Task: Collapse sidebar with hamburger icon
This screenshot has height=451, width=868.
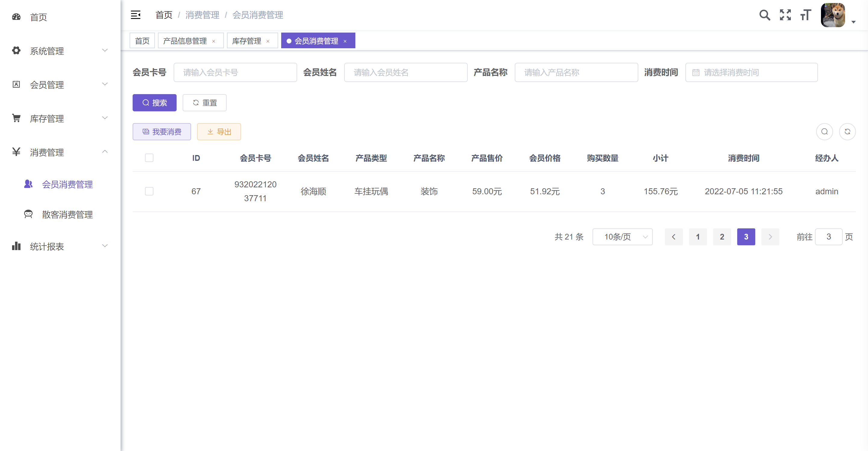Action: coord(135,15)
